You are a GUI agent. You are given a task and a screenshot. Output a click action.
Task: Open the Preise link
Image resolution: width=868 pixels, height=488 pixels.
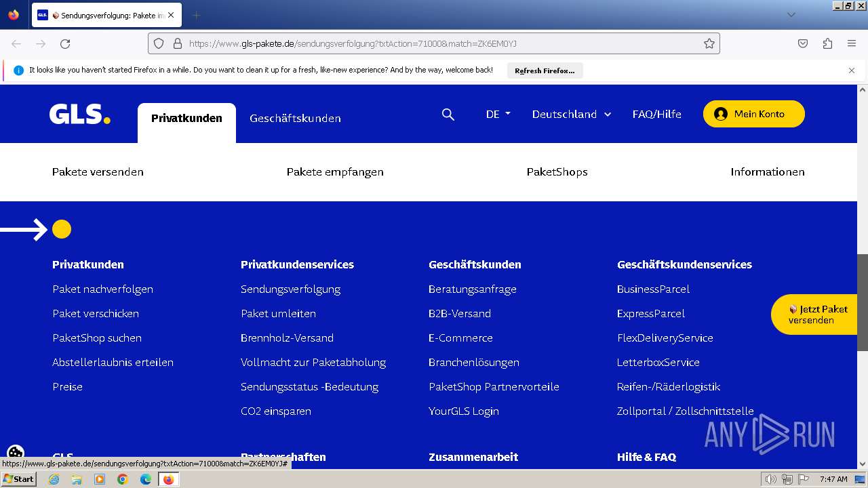(x=67, y=387)
